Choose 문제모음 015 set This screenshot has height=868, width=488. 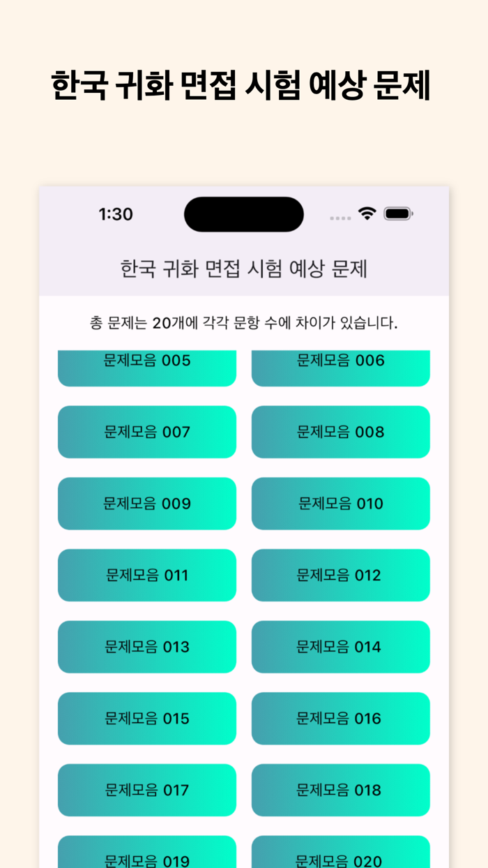coord(146,718)
